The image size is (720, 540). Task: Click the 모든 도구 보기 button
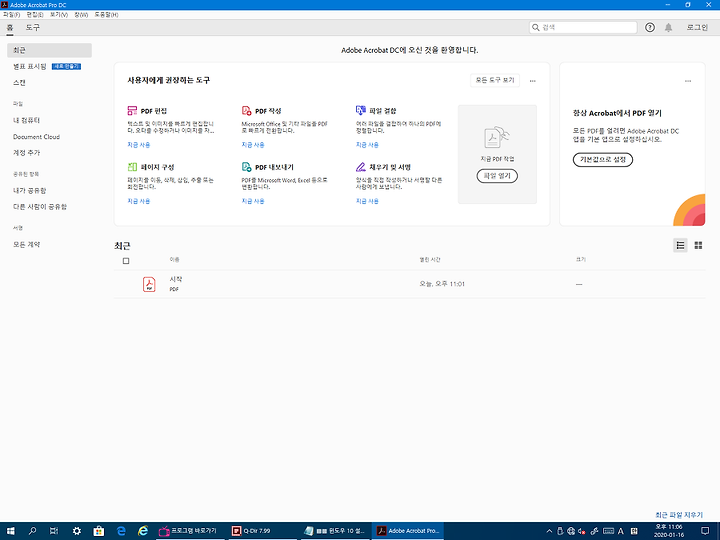pos(495,80)
